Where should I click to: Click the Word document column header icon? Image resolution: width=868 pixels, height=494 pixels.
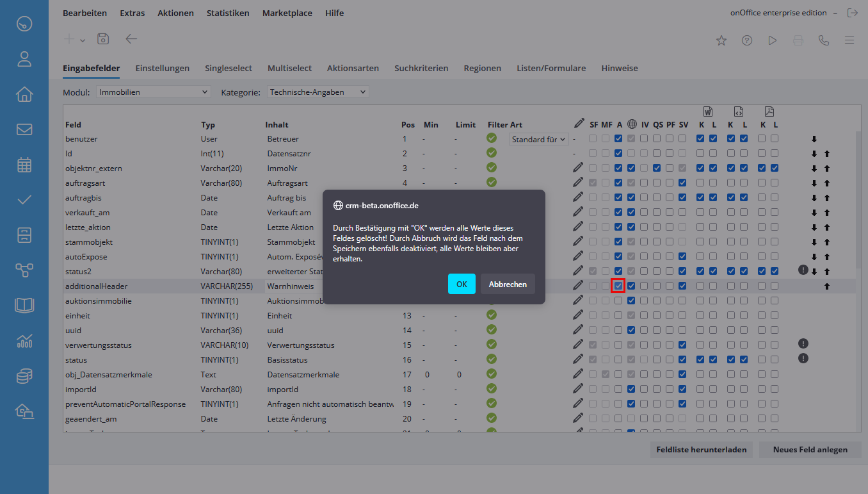708,111
